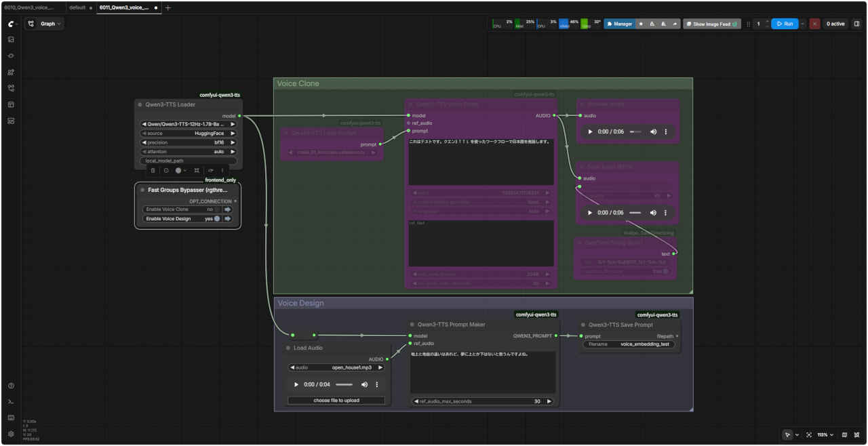Go to the Voice Design group via its arrow
868x446 pixels.
(x=228, y=219)
